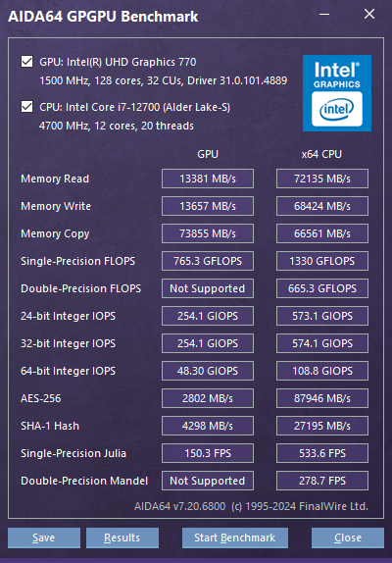Minimize the AIDA64 GPGPU Benchmark window
This screenshot has width=392, height=563.
pyautogui.click(x=324, y=15)
